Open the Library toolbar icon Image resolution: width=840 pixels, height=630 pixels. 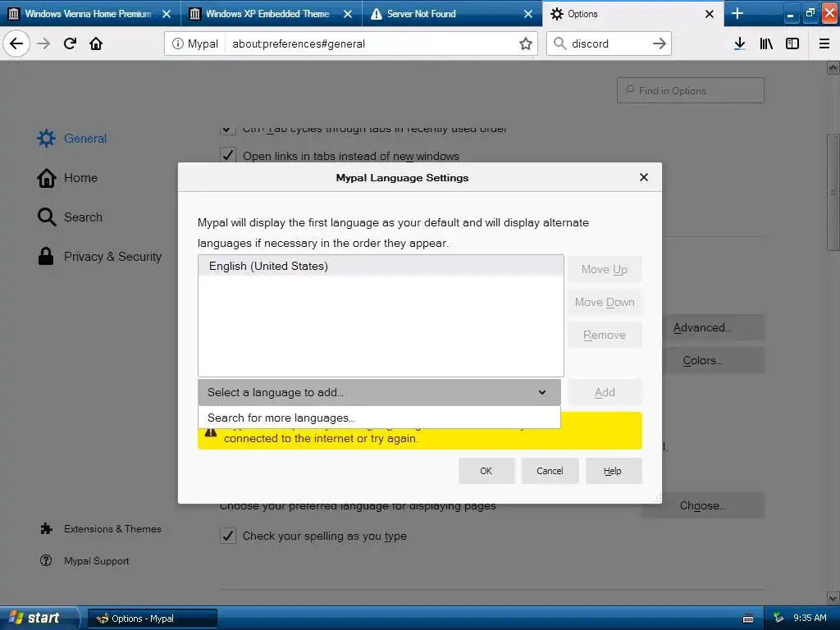(x=766, y=43)
